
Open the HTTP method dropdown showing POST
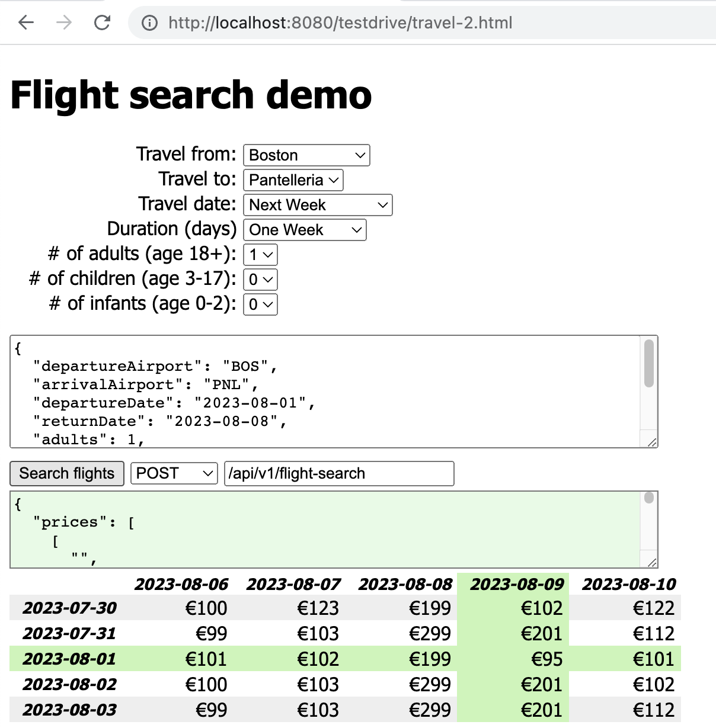[x=173, y=473]
